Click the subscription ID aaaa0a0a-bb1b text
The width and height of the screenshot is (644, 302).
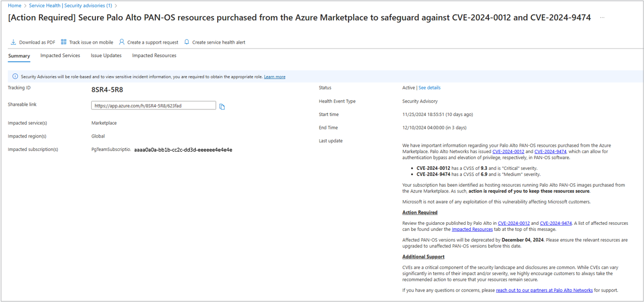183,149
